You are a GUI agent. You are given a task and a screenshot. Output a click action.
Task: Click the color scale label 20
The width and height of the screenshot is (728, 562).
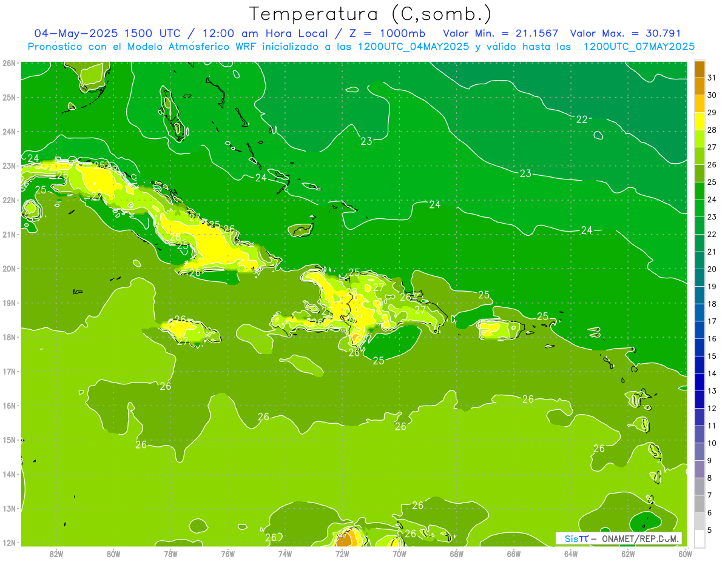[x=712, y=269]
